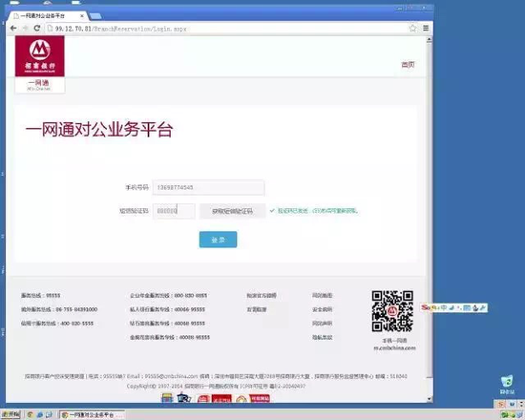Click the 私人银行 hotline 40066-95555 text
525x420 pixels.
click(x=167, y=309)
